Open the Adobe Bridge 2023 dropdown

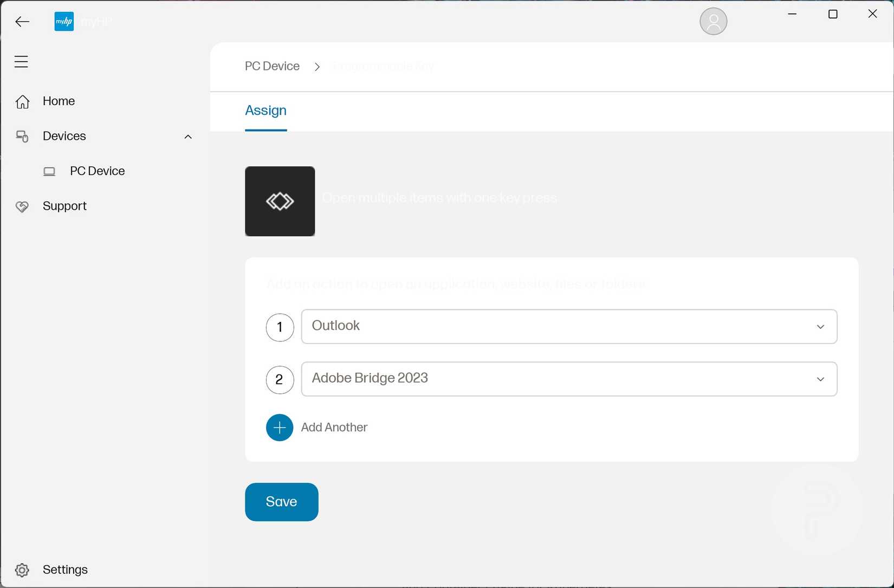tap(569, 379)
